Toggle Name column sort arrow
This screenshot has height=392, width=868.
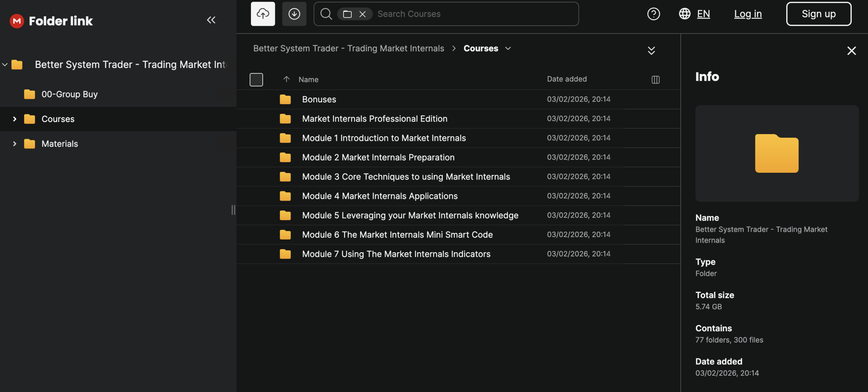[x=287, y=79]
